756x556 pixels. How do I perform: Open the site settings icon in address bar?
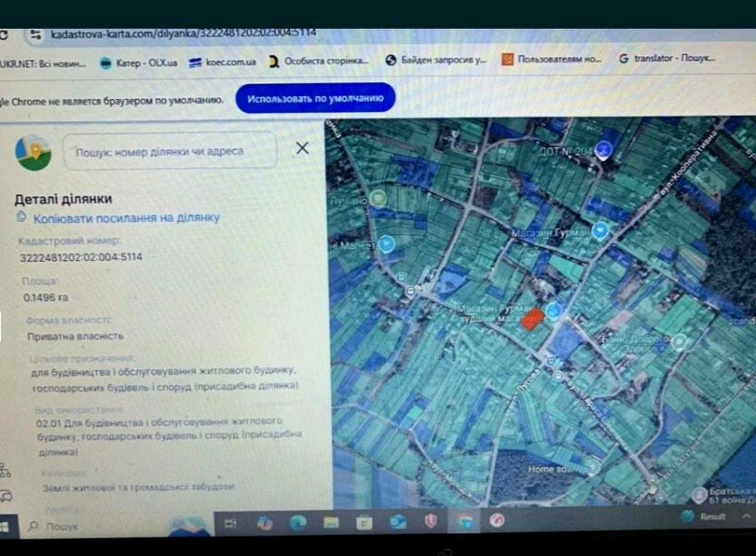point(35,34)
